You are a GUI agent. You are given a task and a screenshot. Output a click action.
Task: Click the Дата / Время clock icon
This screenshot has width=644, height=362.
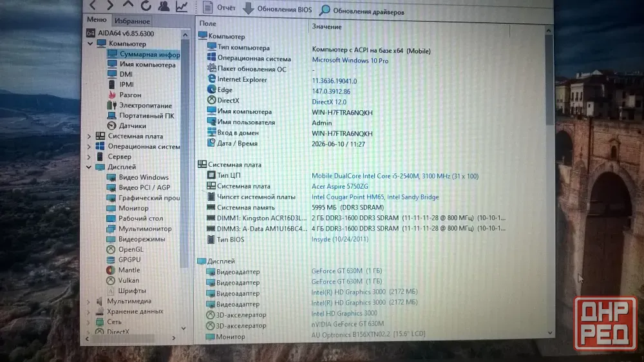[x=211, y=143]
